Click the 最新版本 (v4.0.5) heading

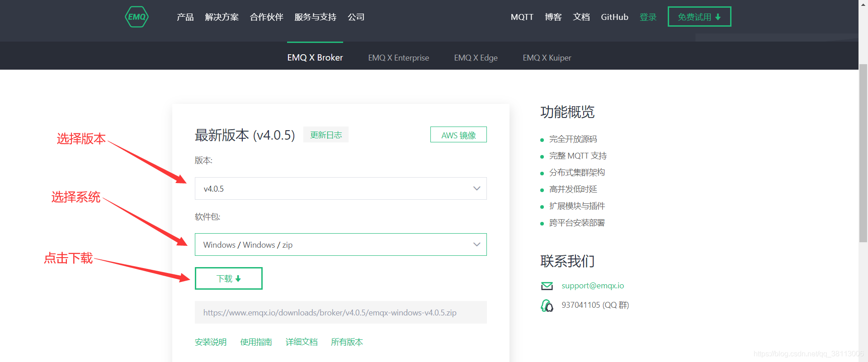245,135
